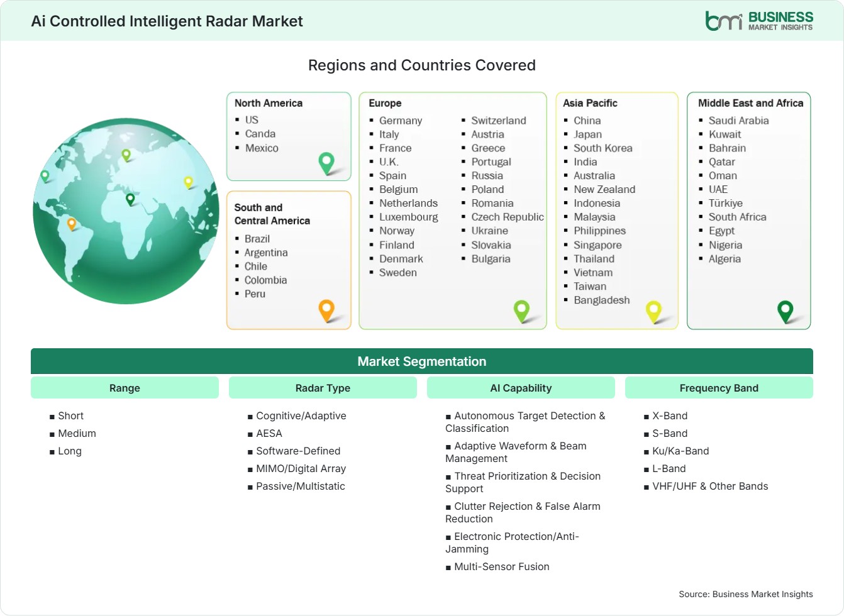This screenshot has width=844, height=616.
Task: Click 'Ku/Ka-Band' under Frequency Band
Action: pos(680,451)
